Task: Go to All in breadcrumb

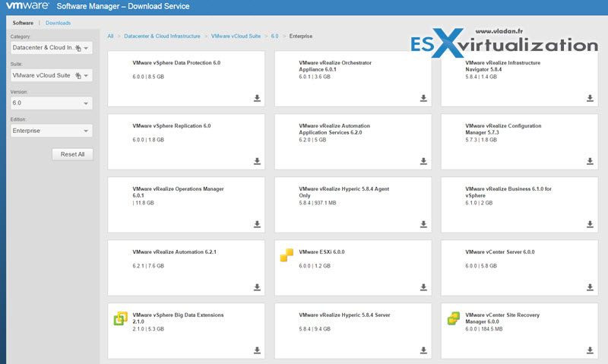Action: point(110,36)
